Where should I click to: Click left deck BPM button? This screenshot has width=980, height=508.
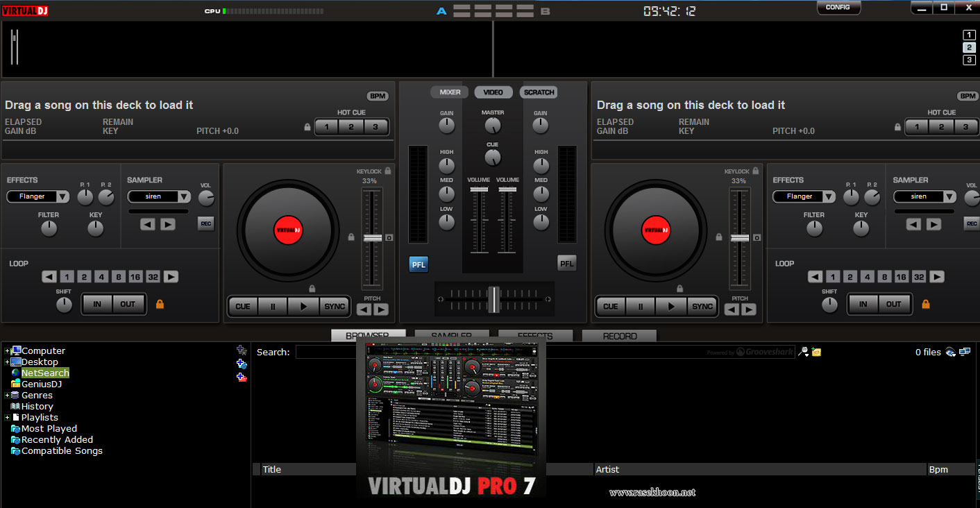377,96
